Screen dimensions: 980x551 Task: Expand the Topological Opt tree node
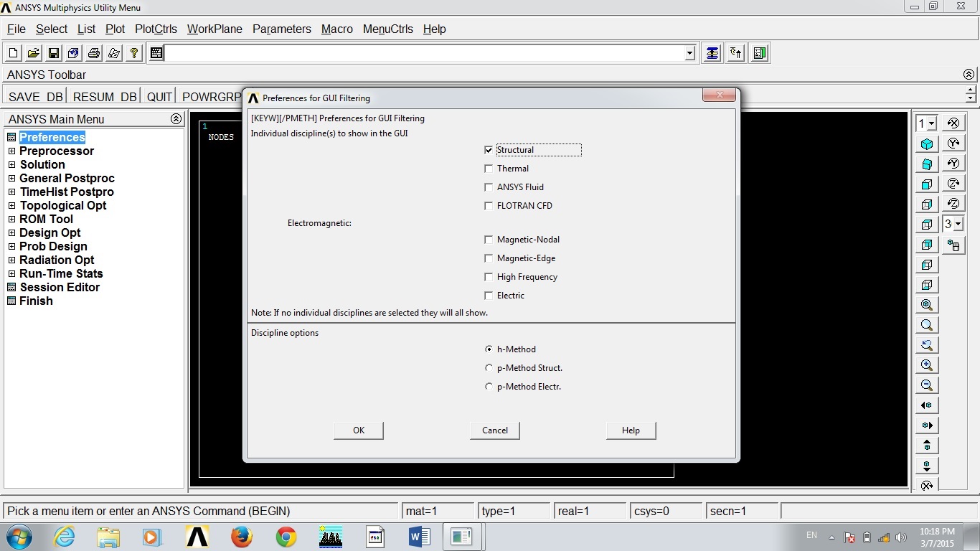[11, 206]
